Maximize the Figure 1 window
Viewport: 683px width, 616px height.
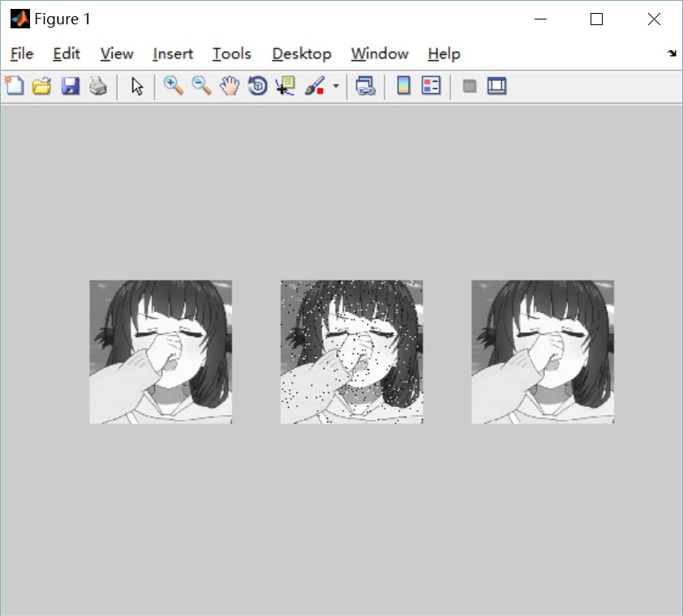pos(596,19)
